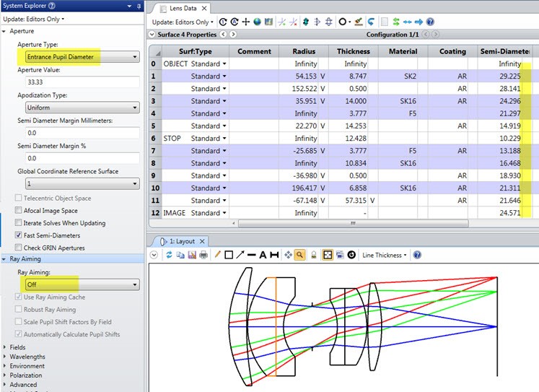The height and width of the screenshot is (392, 539).
Task: Select the arrow draw tool in Layout
Action: (x=240, y=255)
